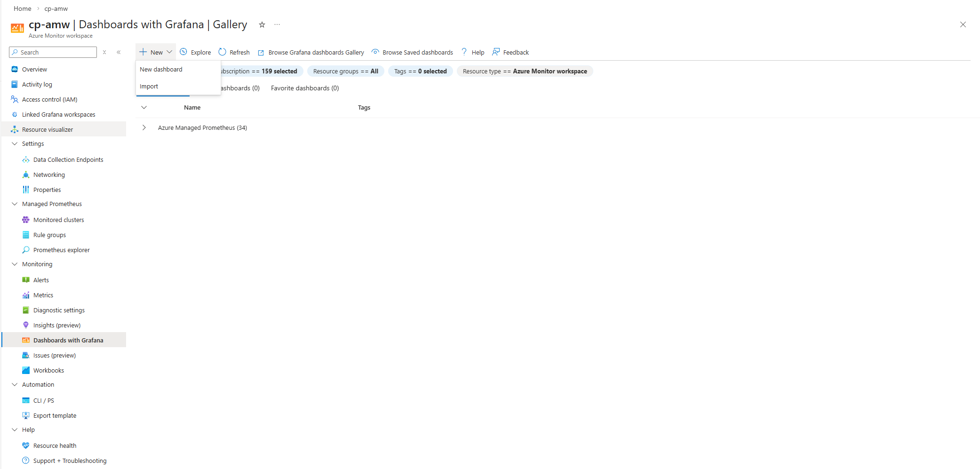Screen dimensions: 980x469
Task: Open Feedback in the toolbar
Action: tap(510, 52)
